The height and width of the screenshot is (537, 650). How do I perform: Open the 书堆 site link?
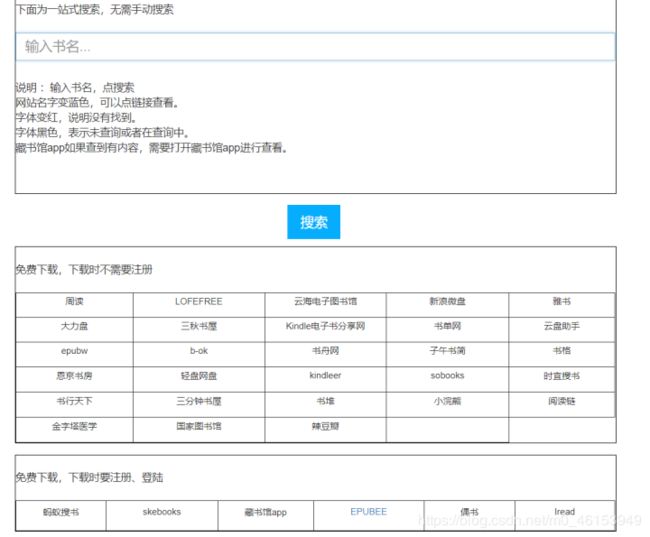325,401
